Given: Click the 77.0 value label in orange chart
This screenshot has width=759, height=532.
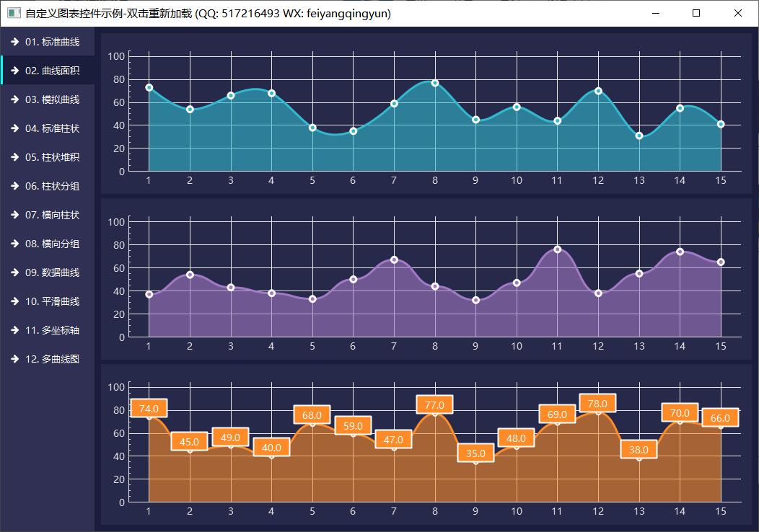Looking at the screenshot, I should click(434, 404).
